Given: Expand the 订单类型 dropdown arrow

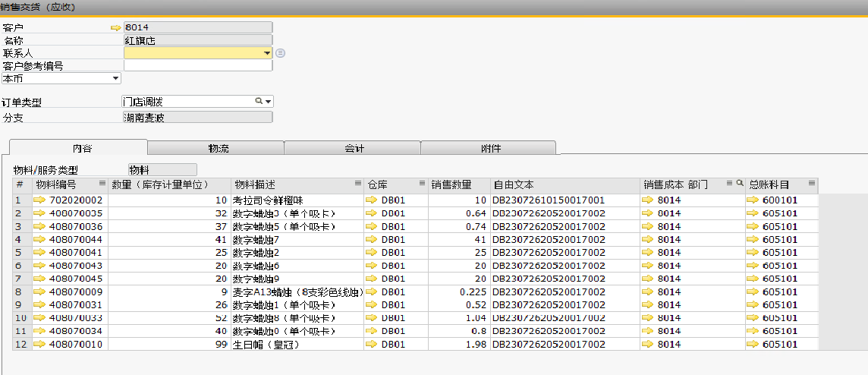Looking at the screenshot, I should (268, 101).
